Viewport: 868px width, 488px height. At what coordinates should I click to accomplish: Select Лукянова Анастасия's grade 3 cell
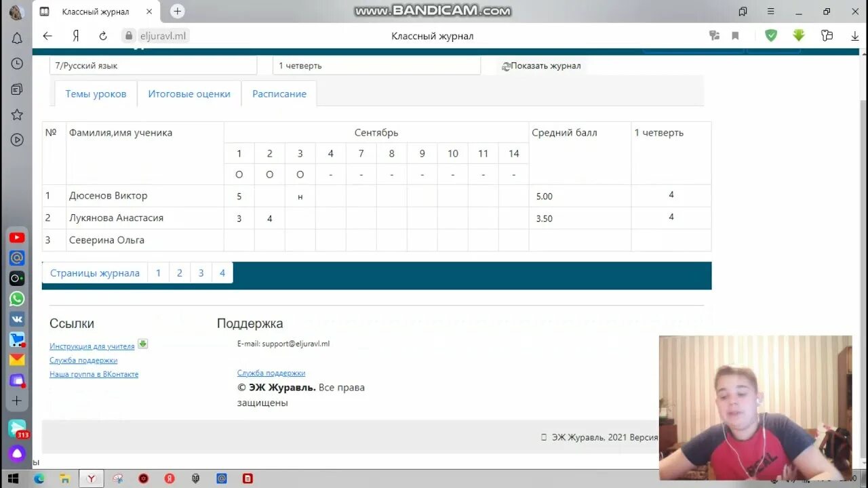click(x=239, y=218)
